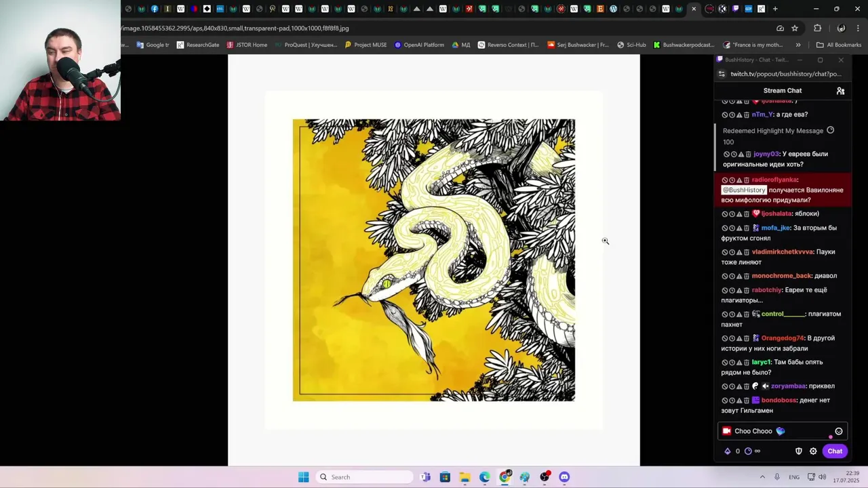
Task: Open Discord from taskbar
Action: click(564, 477)
